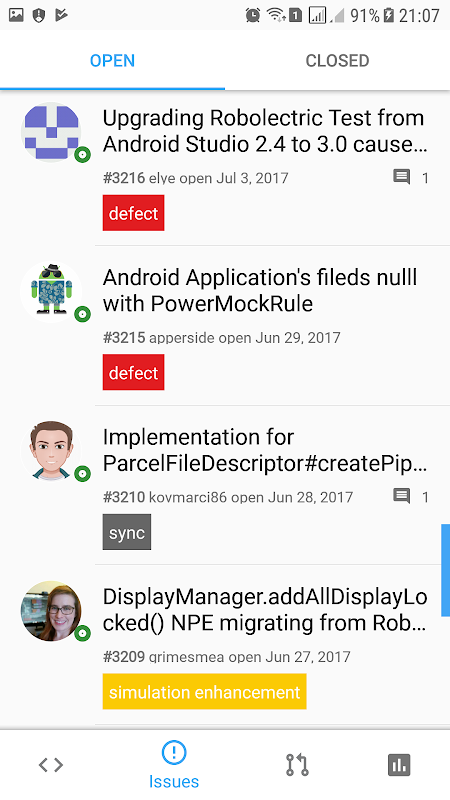
Task: Tap open-status badge on elye's avatar
Action: pyautogui.click(x=82, y=155)
